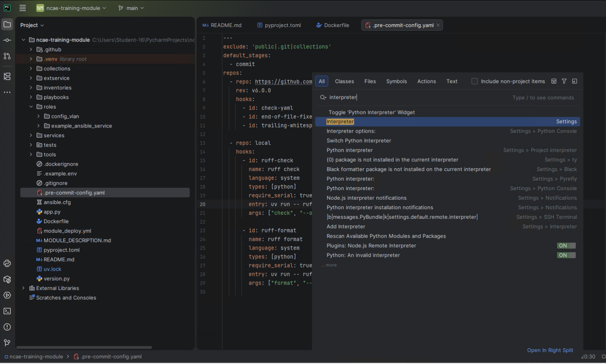The width and height of the screenshot is (606, 364).
Task: Open the Project tool window folder icon
Action: pos(7,24)
